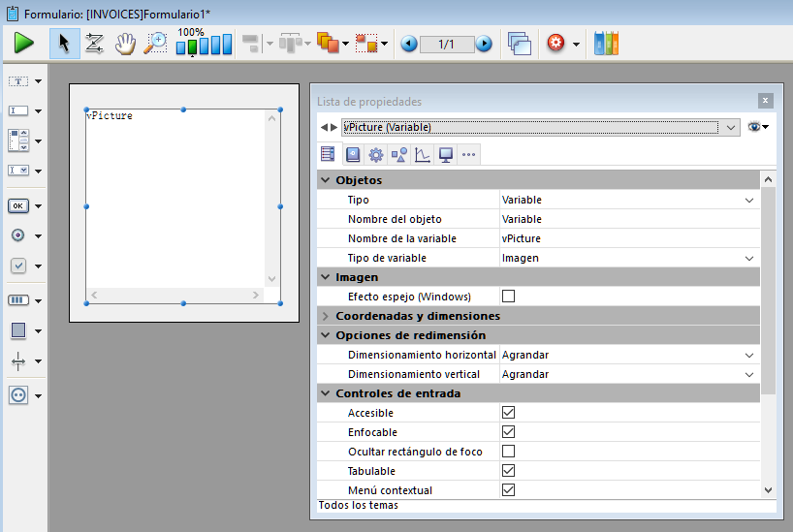This screenshot has width=793, height=532.
Task: Collapse the Controles de entrada section
Action: (x=326, y=393)
